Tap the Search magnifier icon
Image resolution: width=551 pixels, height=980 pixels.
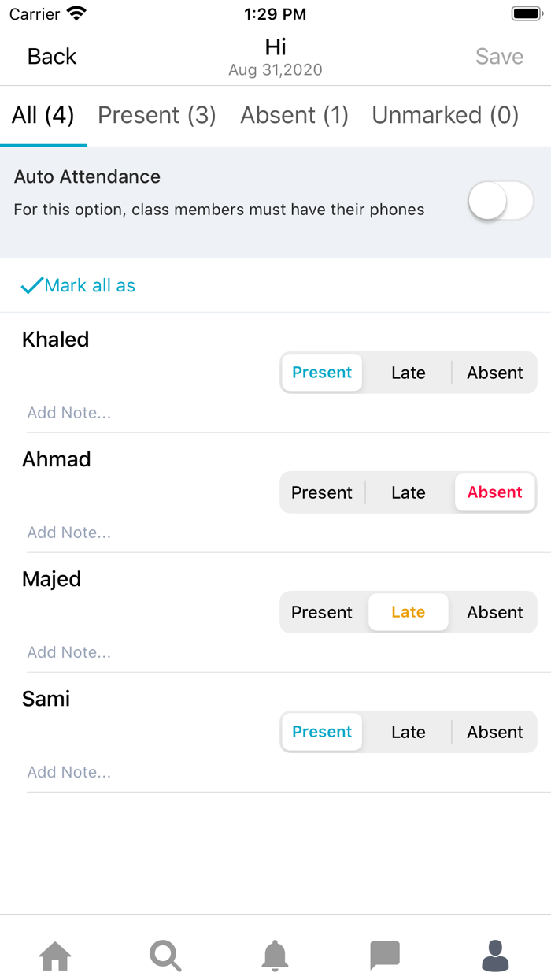coord(165,956)
